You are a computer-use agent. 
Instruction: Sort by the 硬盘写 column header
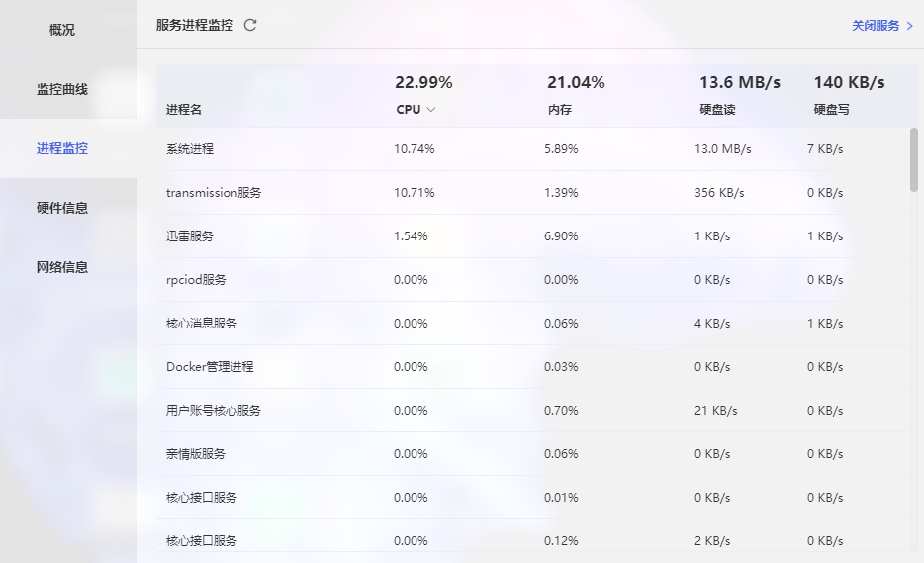831,110
